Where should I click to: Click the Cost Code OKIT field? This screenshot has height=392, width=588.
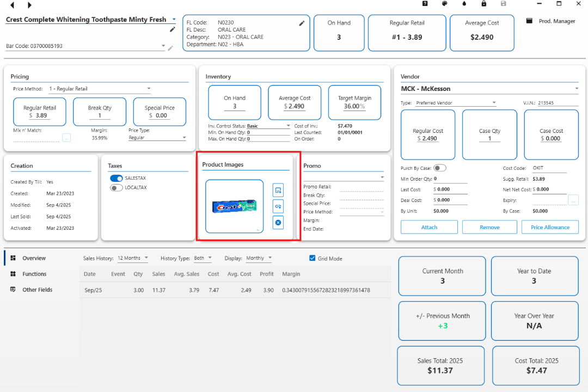(549, 168)
